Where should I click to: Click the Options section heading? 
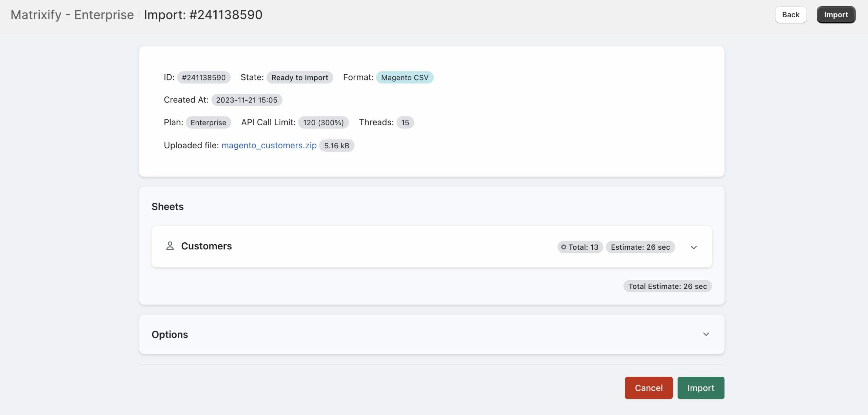point(170,334)
